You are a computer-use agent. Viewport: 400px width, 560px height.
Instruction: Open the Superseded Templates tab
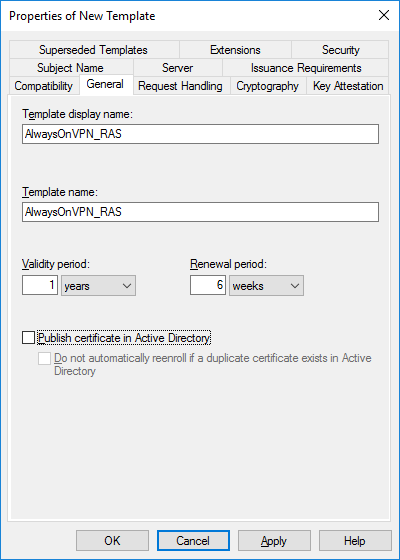(x=93, y=50)
